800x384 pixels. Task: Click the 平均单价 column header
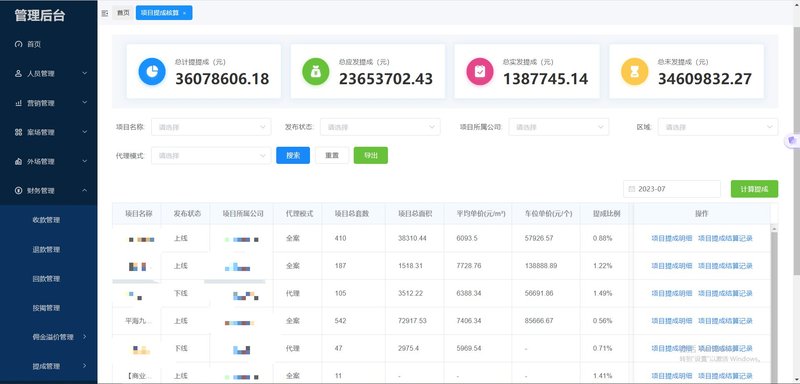pyautogui.click(x=481, y=214)
